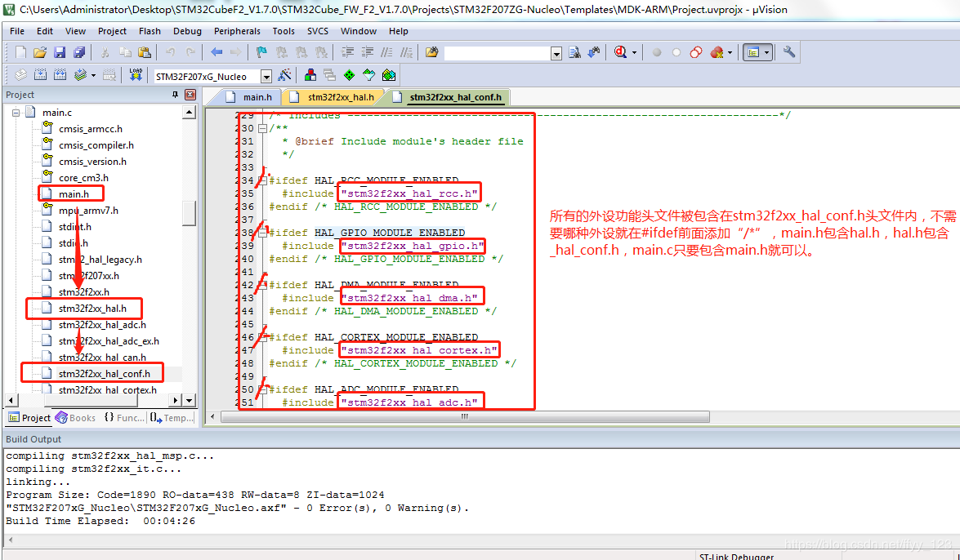Open Manage Project Items cubes icon

coord(310,75)
